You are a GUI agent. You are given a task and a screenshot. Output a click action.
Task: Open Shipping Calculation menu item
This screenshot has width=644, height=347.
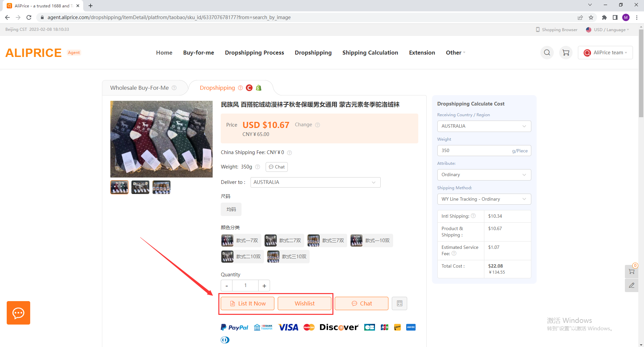370,53
